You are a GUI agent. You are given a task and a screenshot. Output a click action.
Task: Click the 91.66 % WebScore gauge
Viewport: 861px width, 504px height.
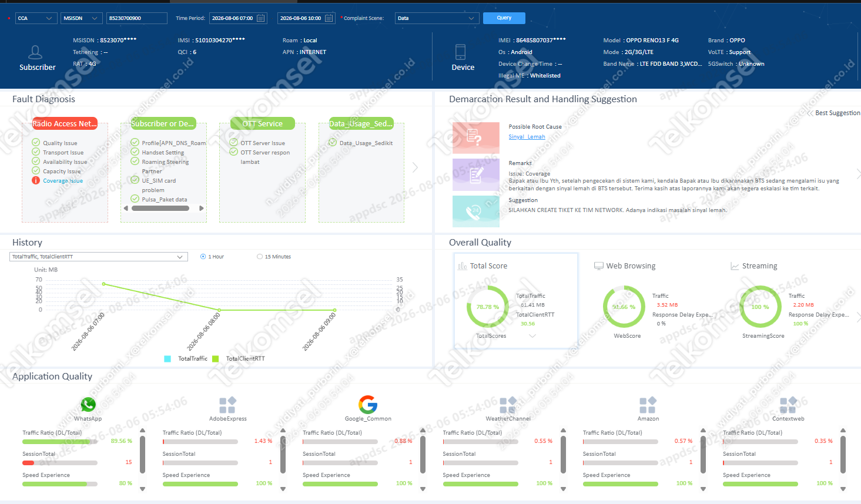[624, 307]
